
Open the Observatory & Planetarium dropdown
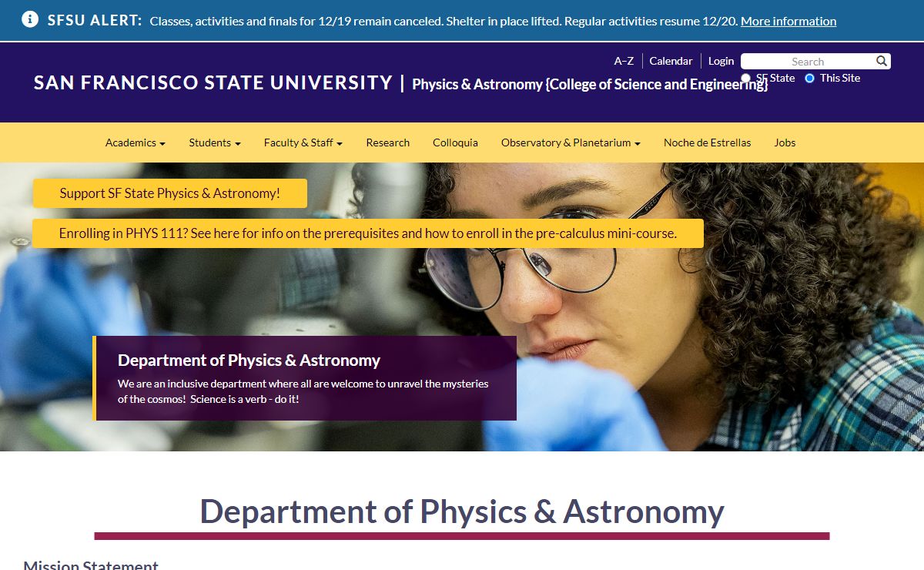pos(571,142)
